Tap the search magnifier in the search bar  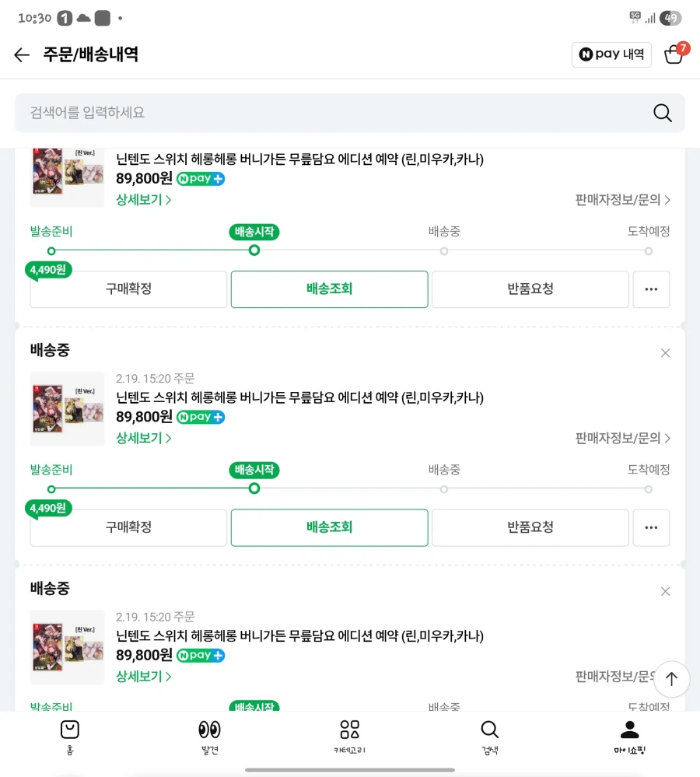(662, 113)
